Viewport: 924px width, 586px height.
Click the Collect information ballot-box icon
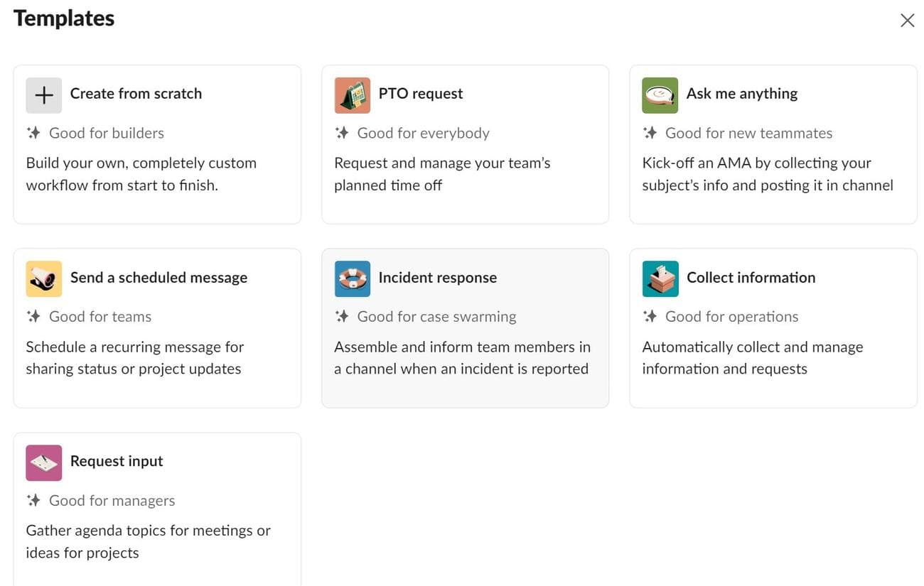pyautogui.click(x=660, y=278)
